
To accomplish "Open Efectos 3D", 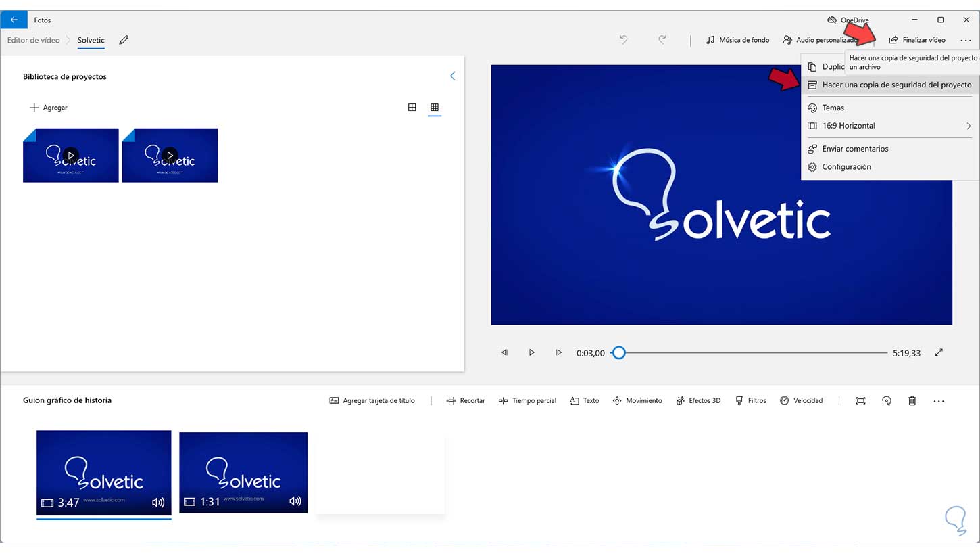I will pos(698,401).
